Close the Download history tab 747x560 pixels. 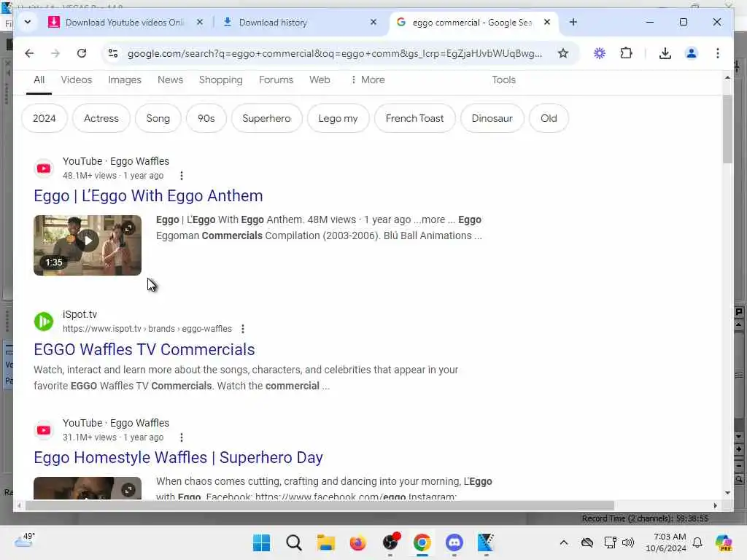pos(373,22)
